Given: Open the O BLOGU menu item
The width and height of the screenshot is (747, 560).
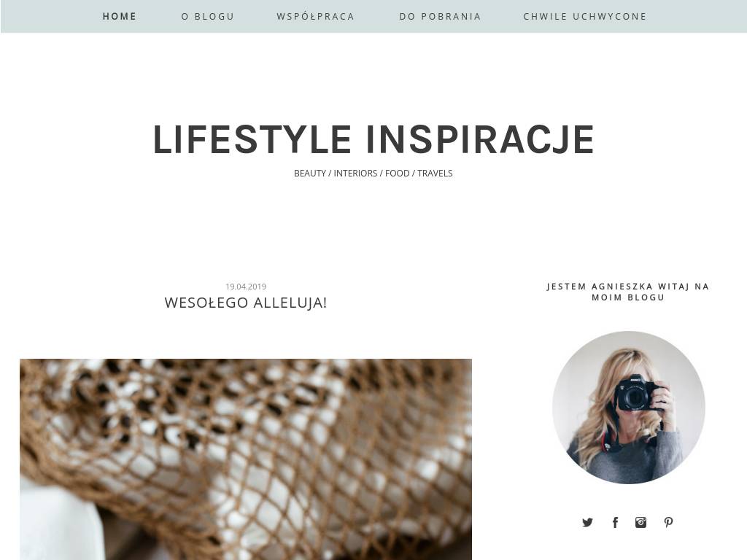Looking at the screenshot, I should coord(208,16).
